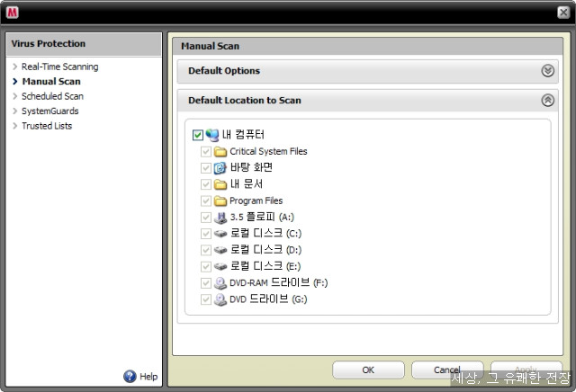
Task: Click the 바탕 화면 desktop icon
Action: (x=220, y=168)
